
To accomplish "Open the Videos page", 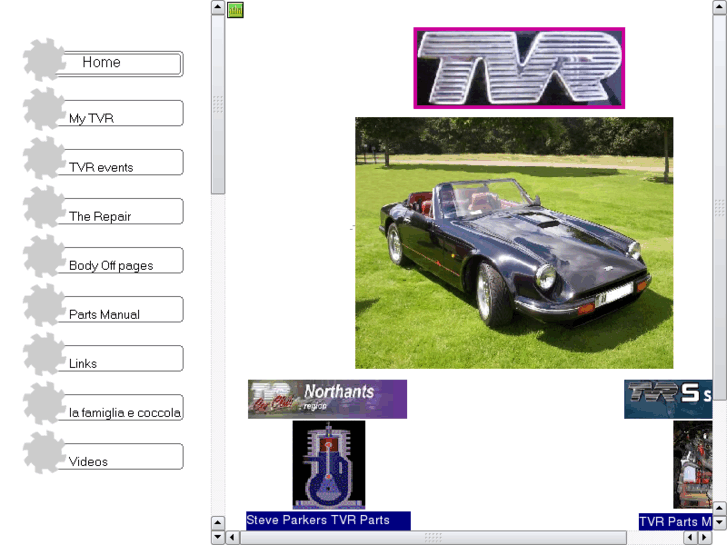I will click(x=122, y=456).
